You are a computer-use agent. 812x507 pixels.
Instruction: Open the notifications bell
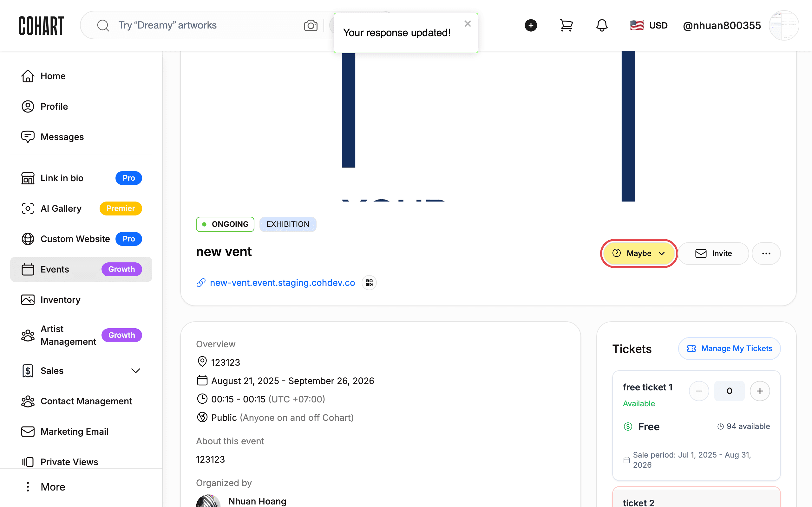click(x=602, y=25)
